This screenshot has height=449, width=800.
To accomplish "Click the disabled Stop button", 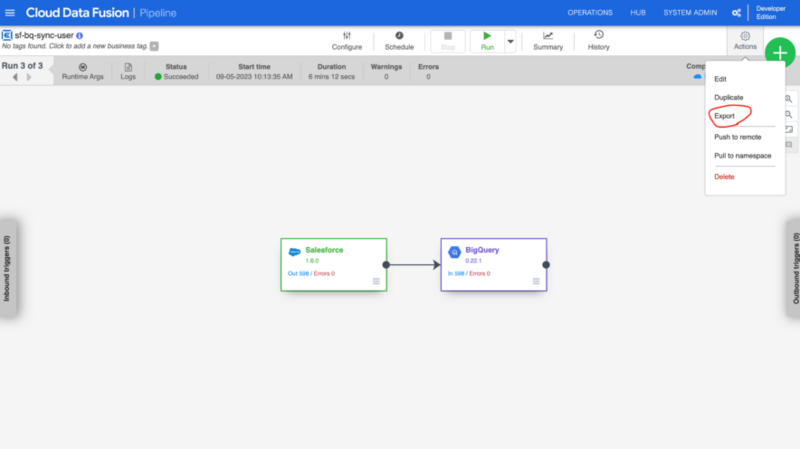I will click(x=447, y=41).
